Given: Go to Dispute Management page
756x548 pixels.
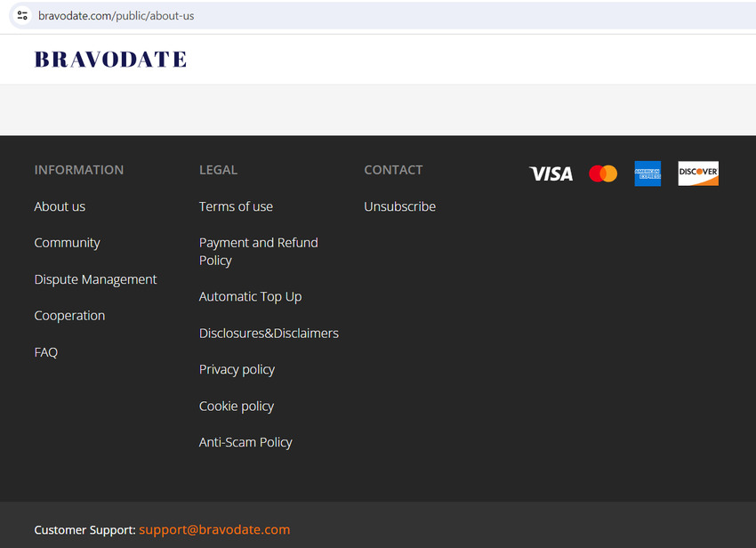Looking at the screenshot, I should [x=95, y=279].
